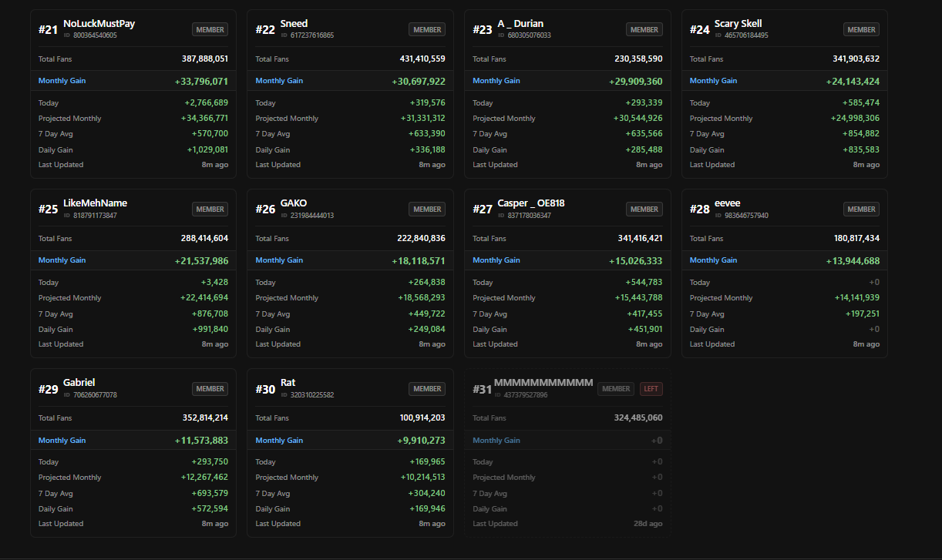This screenshot has height=560, width=942.
Task: Click total fans value 341,903,632
Action: coord(856,59)
